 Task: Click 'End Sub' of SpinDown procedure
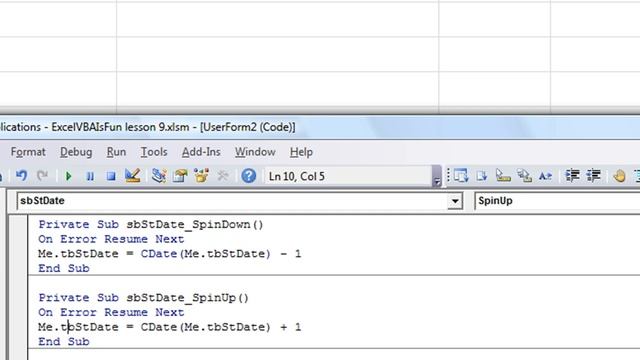coord(64,269)
